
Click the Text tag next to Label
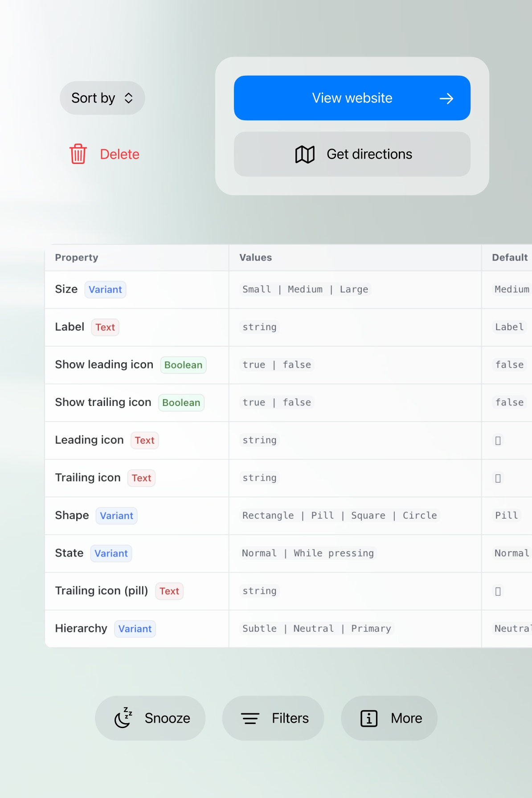105,327
